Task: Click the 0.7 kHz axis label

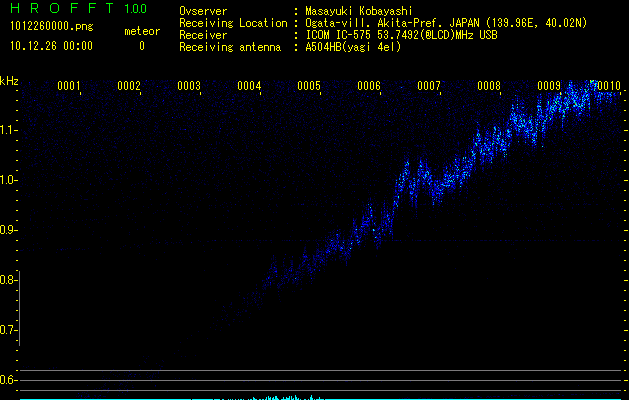Action: click(x=8, y=330)
